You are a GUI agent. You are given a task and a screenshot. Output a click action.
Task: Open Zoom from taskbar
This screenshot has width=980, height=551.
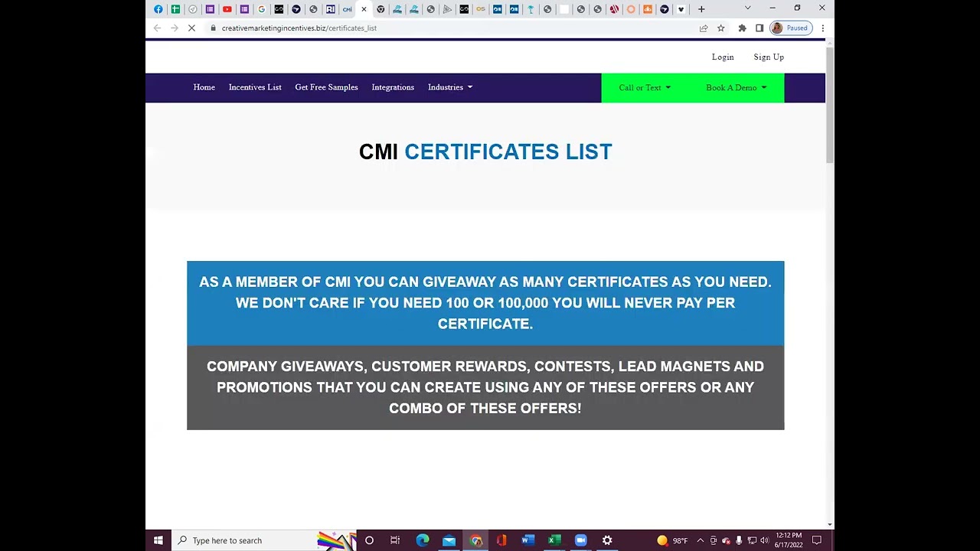pyautogui.click(x=580, y=540)
